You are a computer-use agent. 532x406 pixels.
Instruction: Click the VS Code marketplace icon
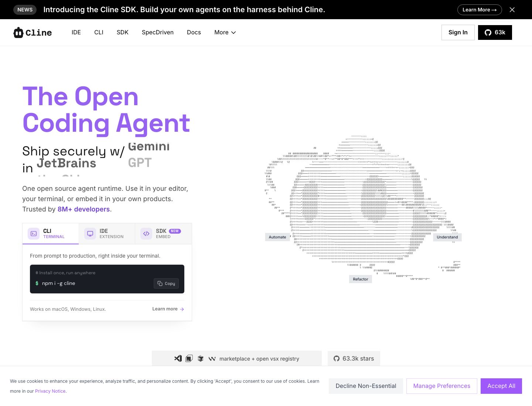178,358
